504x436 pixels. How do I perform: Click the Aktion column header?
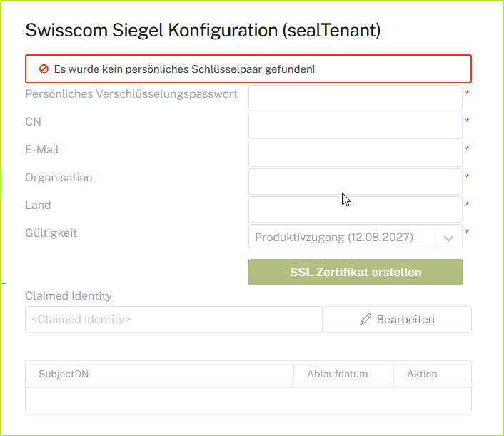click(x=422, y=374)
